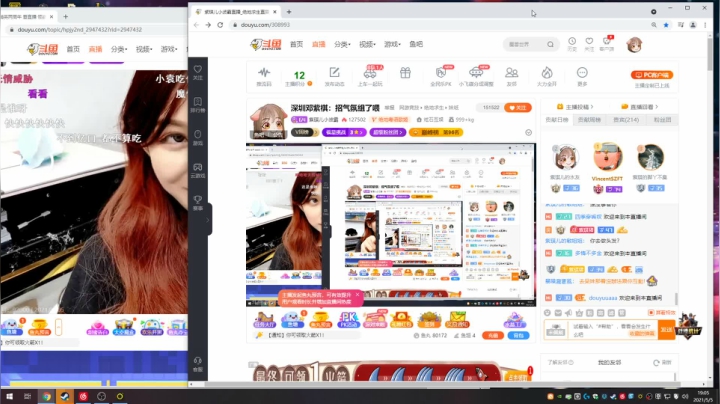Open the sidebar trophy events icon

click(198, 202)
